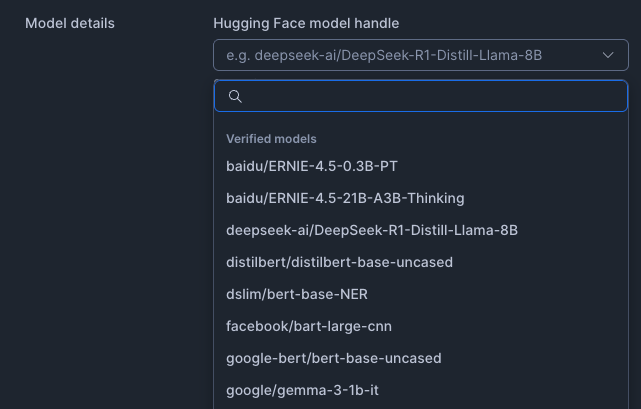641x409 pixels.
Task: Open the Hugging Face model handle combo box
Action: [420, 55]
